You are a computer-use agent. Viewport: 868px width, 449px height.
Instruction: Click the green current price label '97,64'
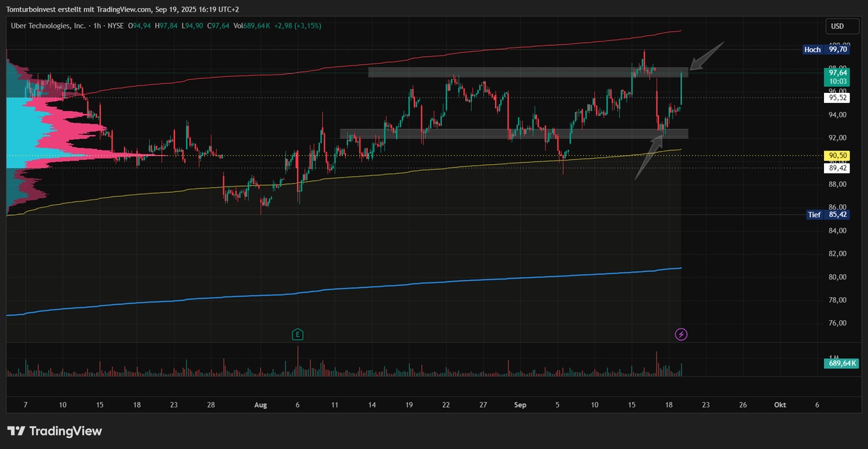click(x=837, y=73)
